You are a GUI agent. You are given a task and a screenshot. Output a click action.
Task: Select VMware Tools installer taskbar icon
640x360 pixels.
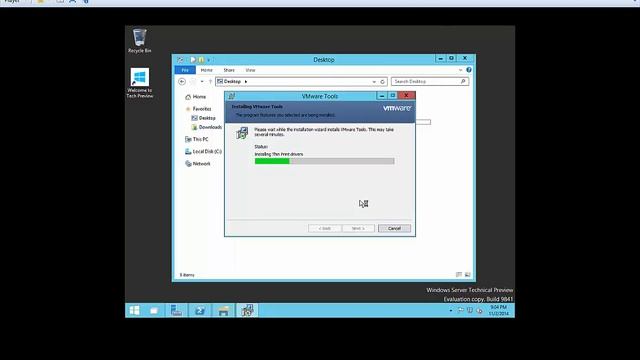coord(247,311)
